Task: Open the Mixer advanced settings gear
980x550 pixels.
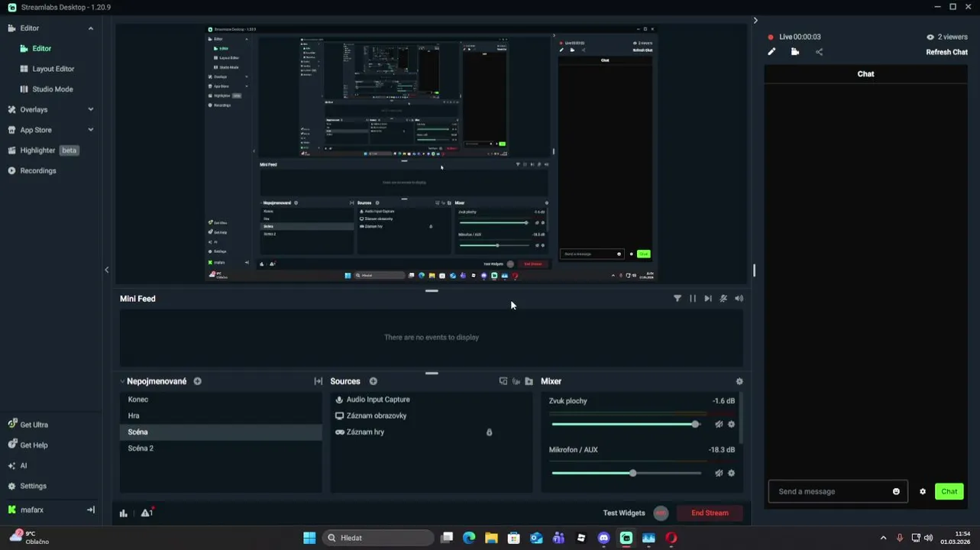Action: 739,381
